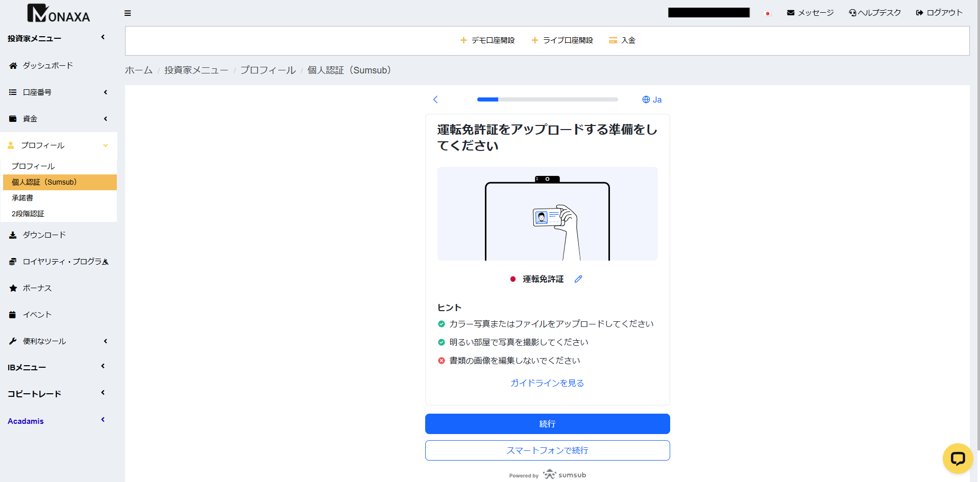
Task: Click the verification progress bar
Action: [547, 99]
